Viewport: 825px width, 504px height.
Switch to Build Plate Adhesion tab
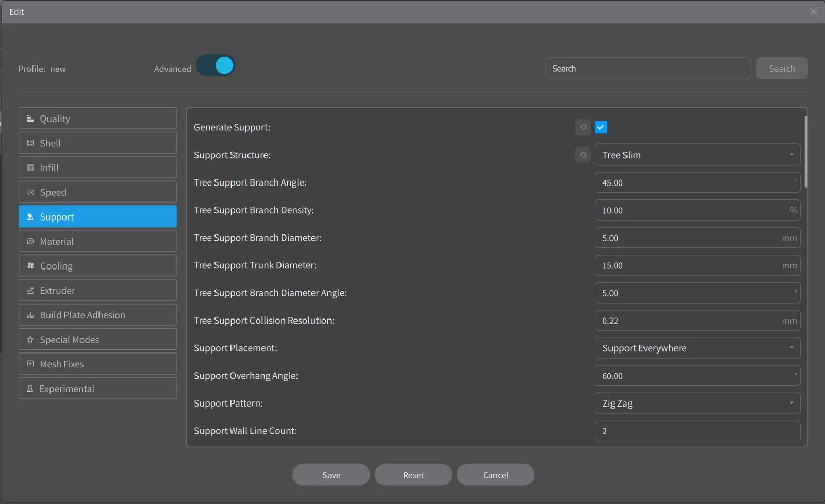point(97,315)
